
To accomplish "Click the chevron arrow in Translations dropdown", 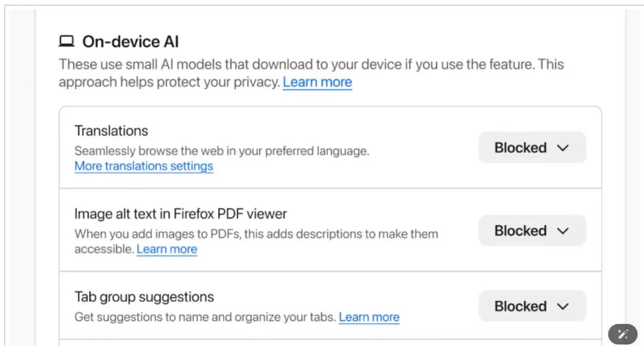I will pos(563,148).
